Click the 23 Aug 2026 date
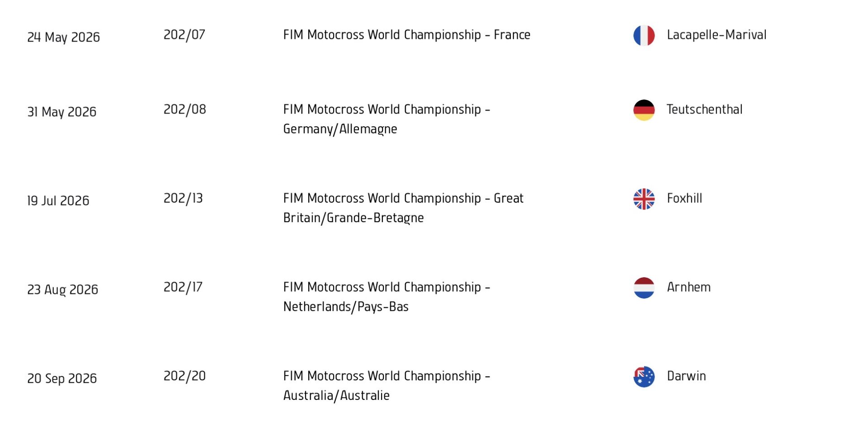This screenshot has height=427, width=868. coord(62,289)
